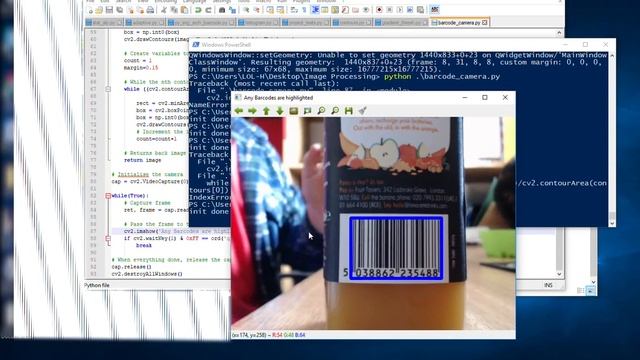Create a new file in Notepad++

click(x=91, y=10)
